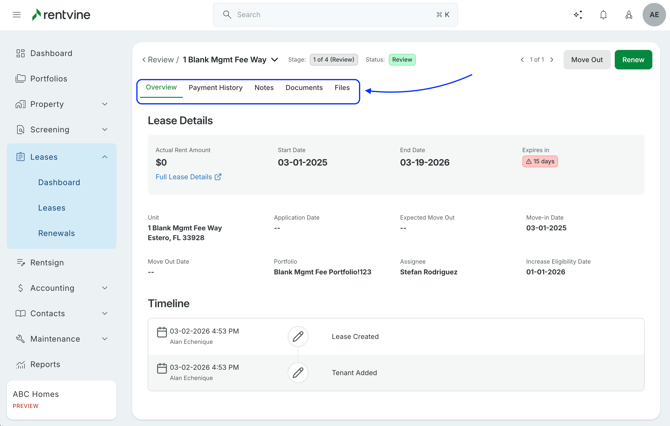The image size is (670, 426).
Task: Click the Renew button
Action: (x=633, y=60)
